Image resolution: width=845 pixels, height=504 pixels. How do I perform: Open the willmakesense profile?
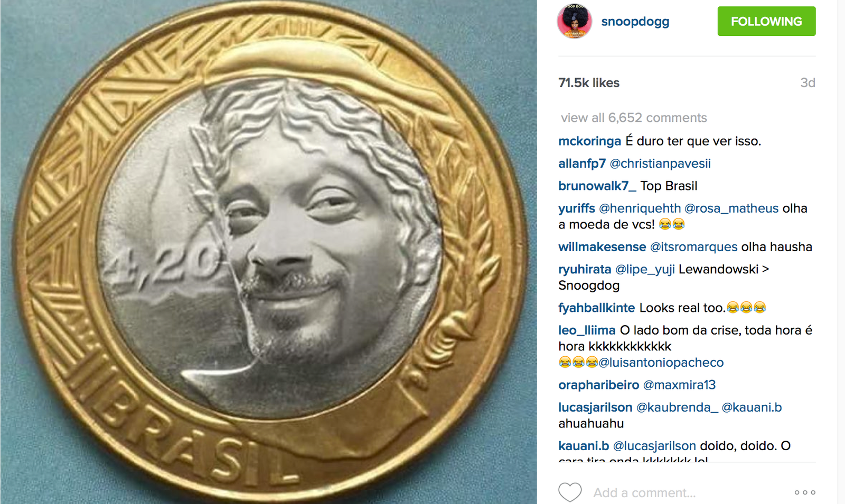coord(602,247)
